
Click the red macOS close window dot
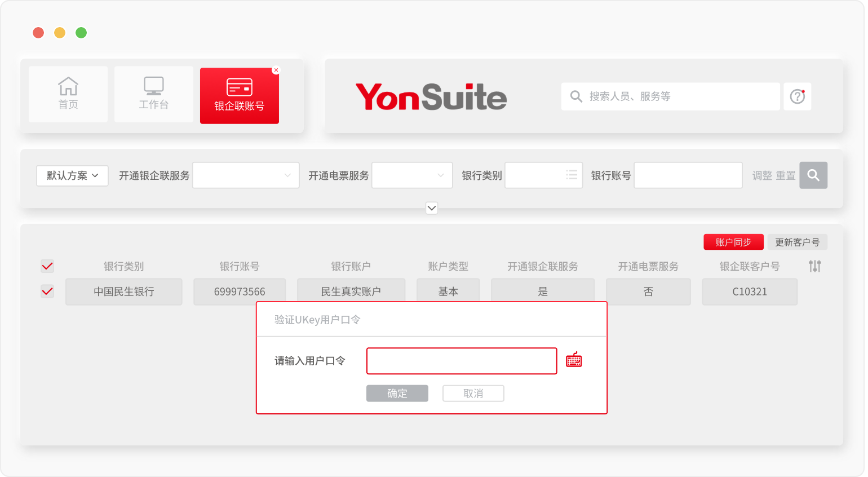[x=38, y=33]
